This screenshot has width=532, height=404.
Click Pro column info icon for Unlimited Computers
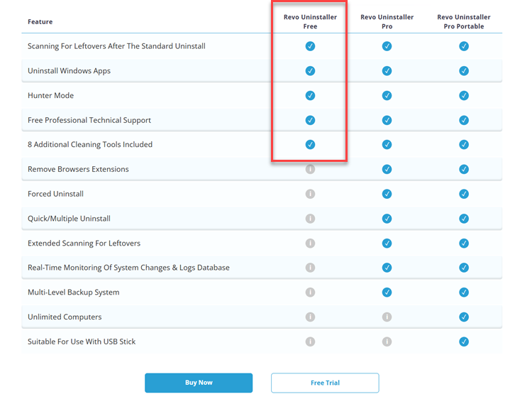tap(387, 317)
